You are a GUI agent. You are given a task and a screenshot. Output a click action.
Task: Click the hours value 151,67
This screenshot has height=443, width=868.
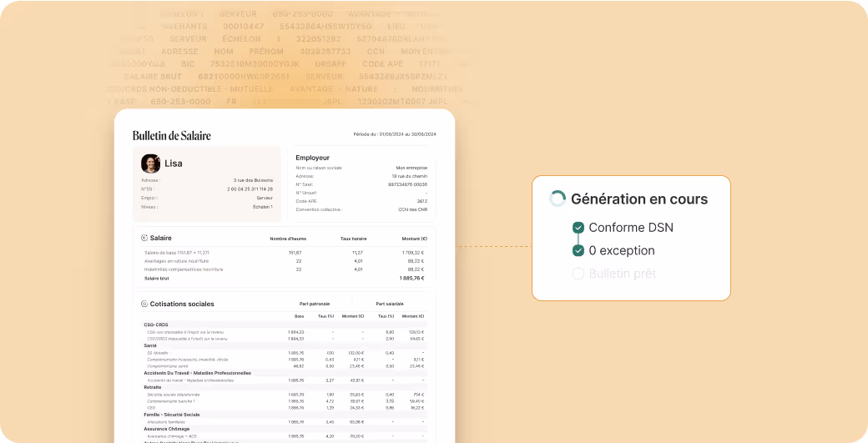coord(295,253)
